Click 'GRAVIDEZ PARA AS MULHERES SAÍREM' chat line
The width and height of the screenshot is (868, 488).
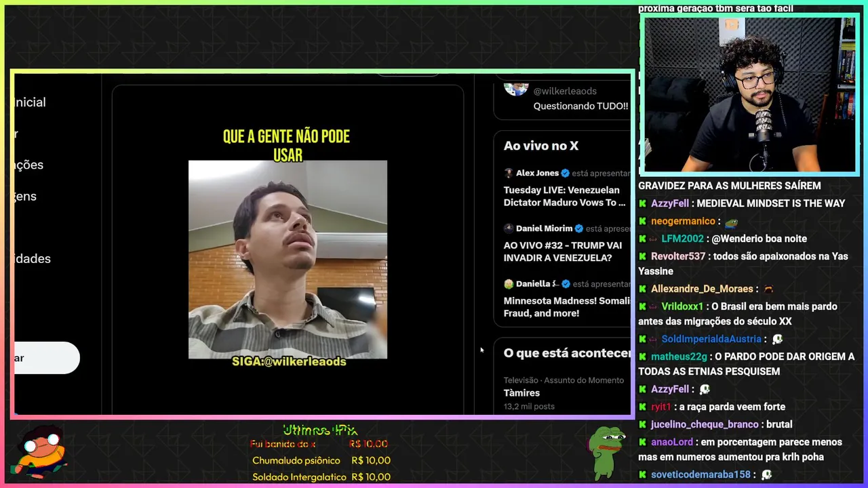coord(730,186)
